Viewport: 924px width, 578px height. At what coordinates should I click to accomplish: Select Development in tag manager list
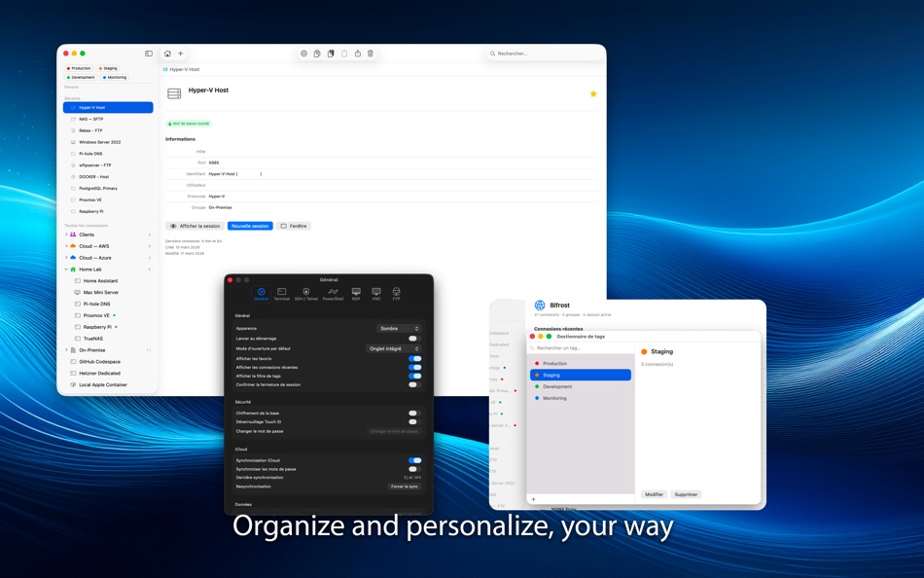[581, 387]
